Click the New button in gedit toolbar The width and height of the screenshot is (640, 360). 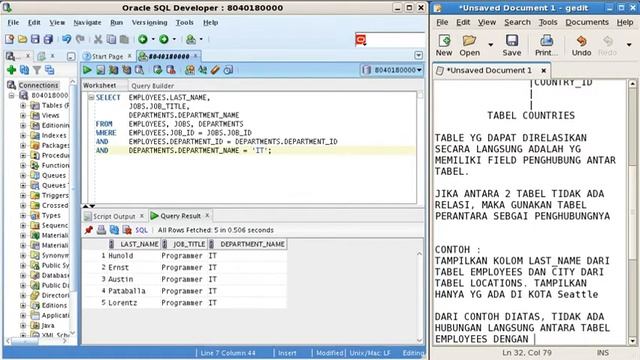(x=444, y=45)
